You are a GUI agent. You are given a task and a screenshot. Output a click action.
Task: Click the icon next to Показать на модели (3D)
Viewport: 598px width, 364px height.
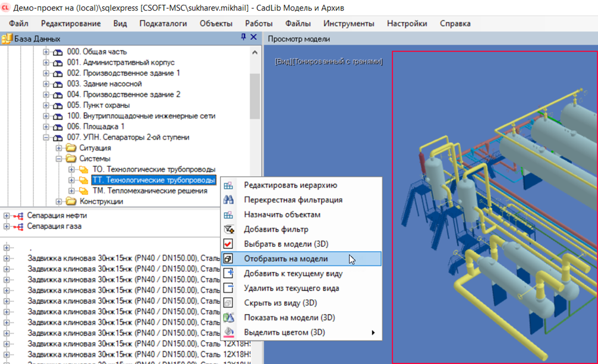click(x=228, y=318)
